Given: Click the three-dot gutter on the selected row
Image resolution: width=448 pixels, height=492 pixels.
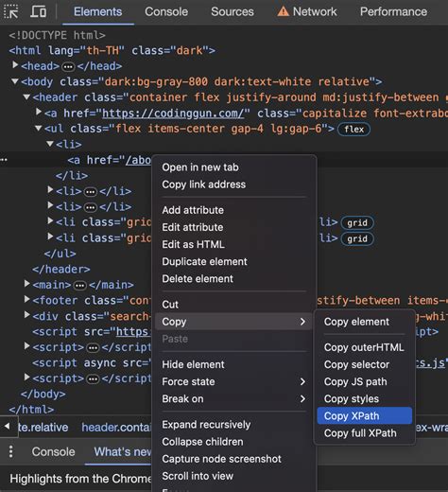Looking at the screenshot, I should coord(4,160).
